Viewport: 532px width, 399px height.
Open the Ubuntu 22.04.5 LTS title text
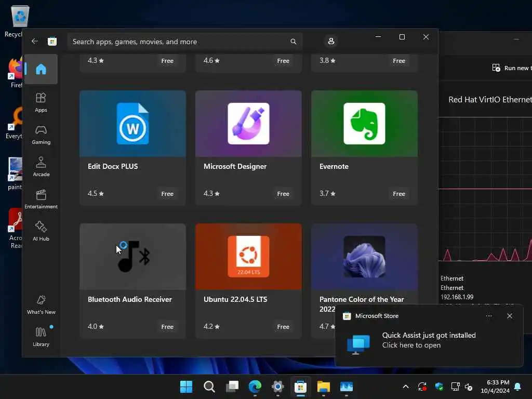pos(235,299)
